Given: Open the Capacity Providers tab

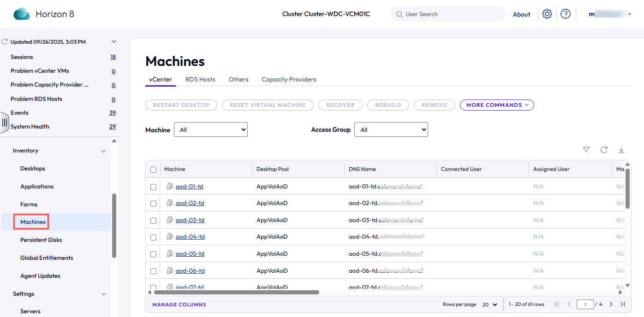Looking at the screenshot, I should pyautogui.click(x=289, y=79).
